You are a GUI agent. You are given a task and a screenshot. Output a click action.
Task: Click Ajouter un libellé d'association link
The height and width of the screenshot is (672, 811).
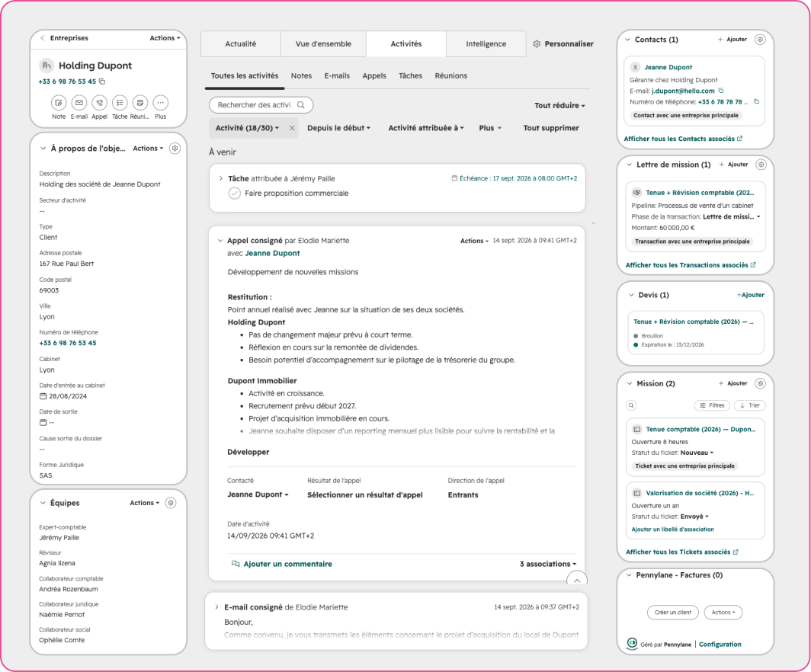(672, 530)
